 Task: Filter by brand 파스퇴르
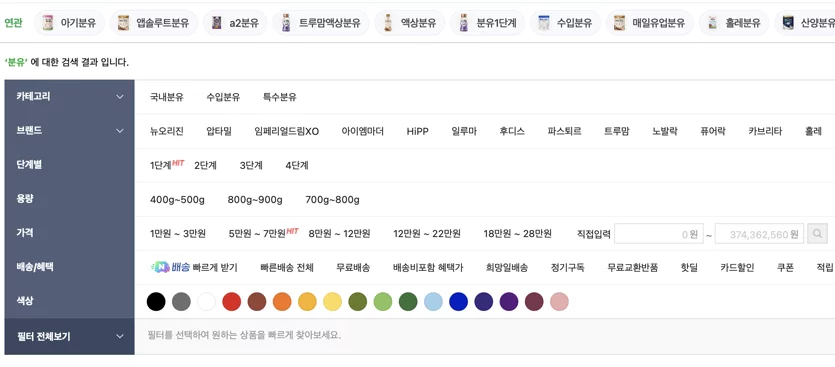click(564, 131)
